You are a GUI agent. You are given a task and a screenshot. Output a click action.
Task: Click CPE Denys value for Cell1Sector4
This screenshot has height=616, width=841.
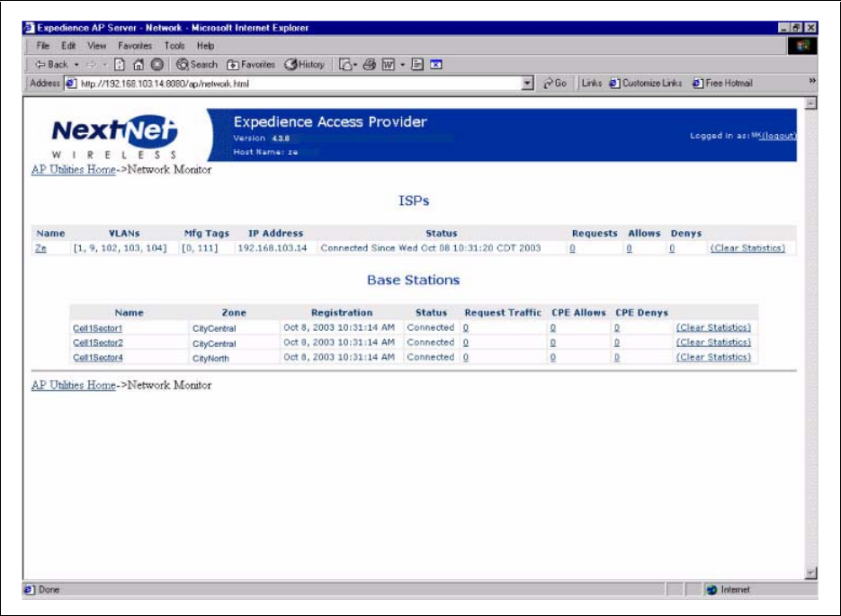[617, 357]
